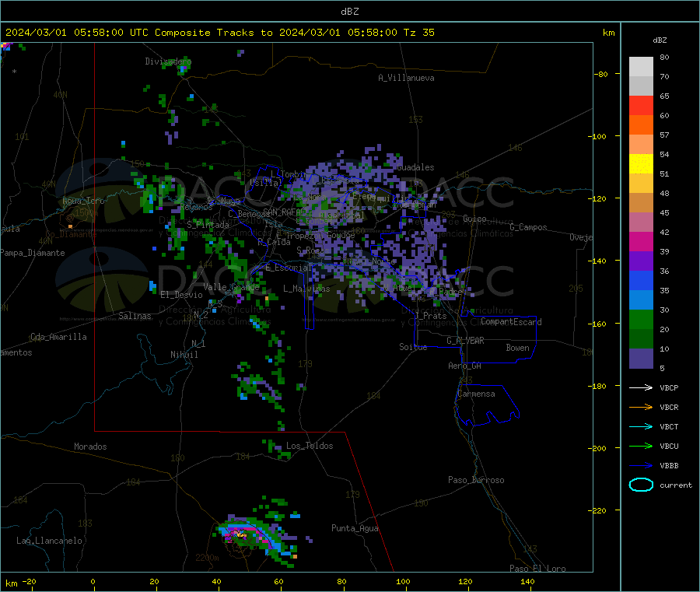
Task: Select the magenta 39 dBZ color swatch
Action: [641, 241]
